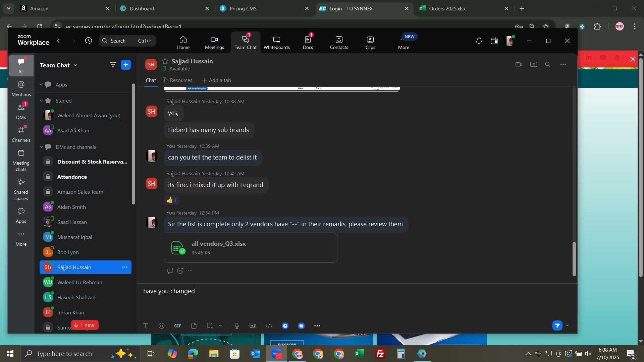Jump to the 1 new message

pos(85,325)
